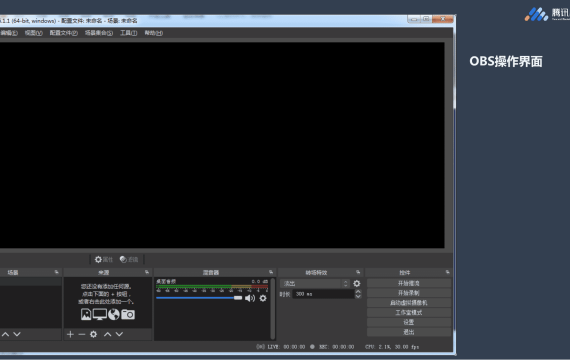Mute desktop audio with the speaker icon
Viewport: 570px width, 360px height.
tap(250, 298)
